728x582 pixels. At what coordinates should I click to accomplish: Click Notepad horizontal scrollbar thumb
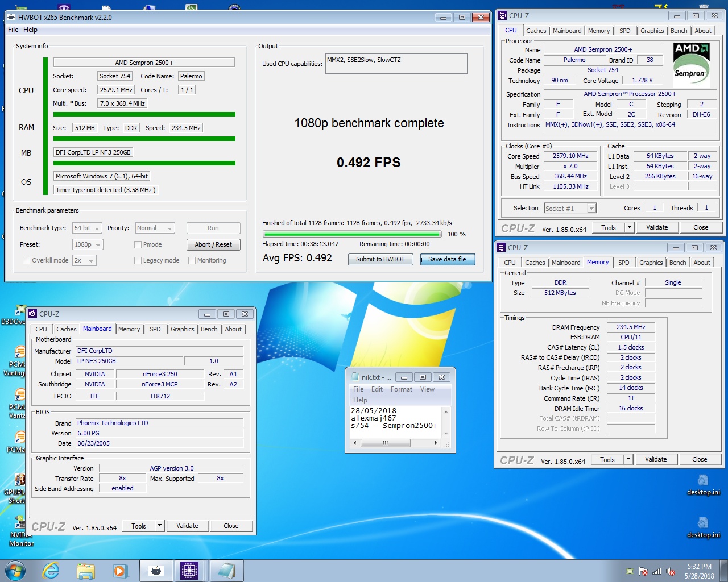pos(385,442)
